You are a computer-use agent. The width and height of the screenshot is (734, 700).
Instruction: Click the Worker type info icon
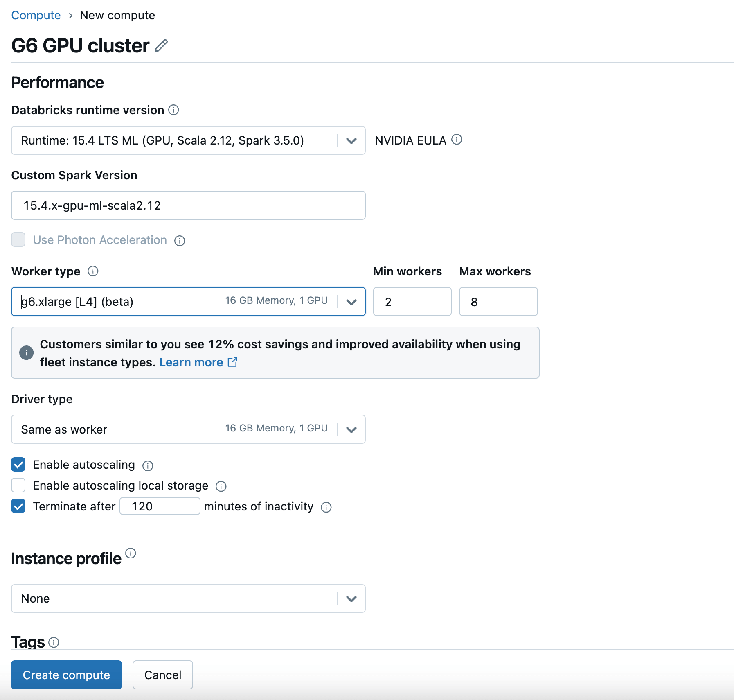[x=93, y=271]
